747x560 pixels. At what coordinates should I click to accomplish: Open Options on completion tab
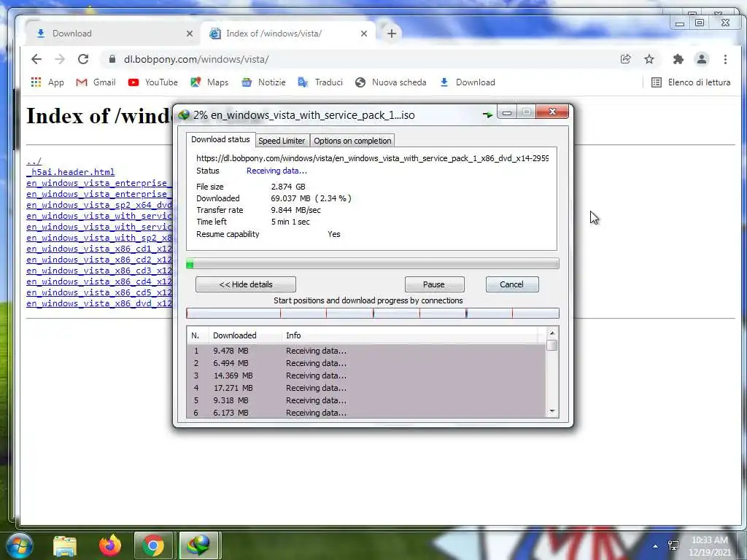tap(352, 141)
